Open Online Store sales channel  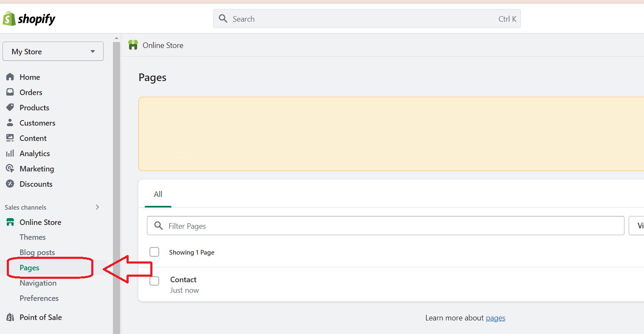pos(40,222)
